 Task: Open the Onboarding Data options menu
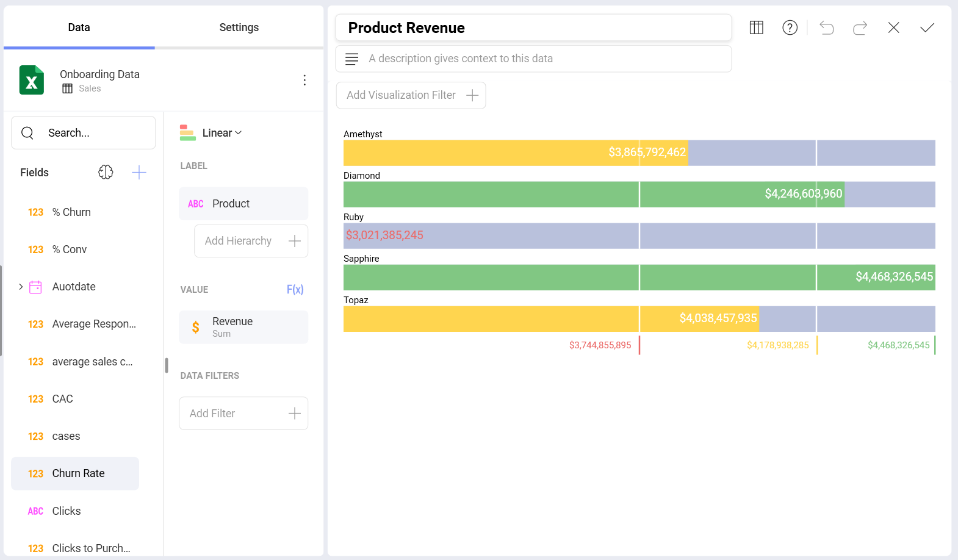[304, 80]
